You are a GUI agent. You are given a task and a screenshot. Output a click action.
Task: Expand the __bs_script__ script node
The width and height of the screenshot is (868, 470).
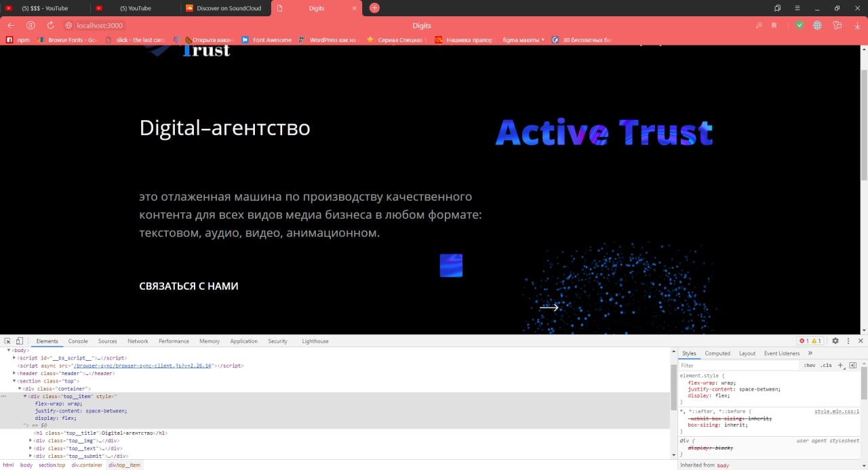pyautogui.click(x=14, y=357)
